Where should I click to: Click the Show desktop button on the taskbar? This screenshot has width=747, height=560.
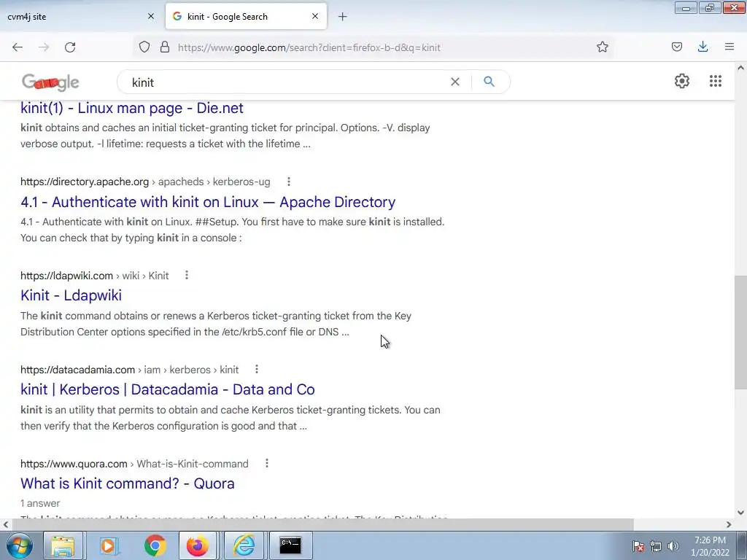[742, 545]
